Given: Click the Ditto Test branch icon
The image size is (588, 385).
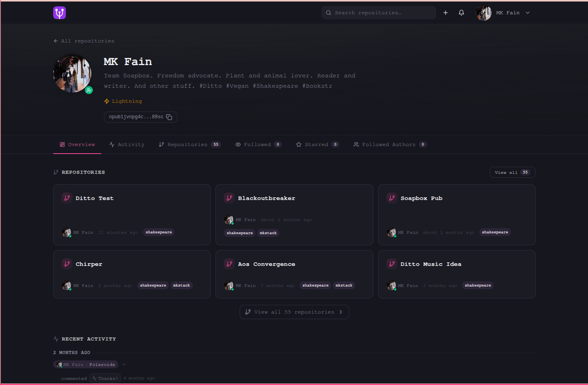Looking at the screenshot, I should pos(67,198).
